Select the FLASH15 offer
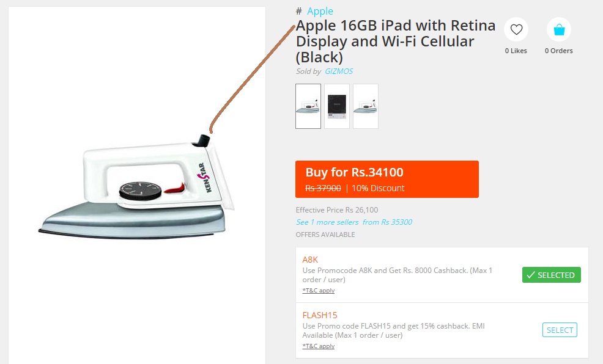This screenshot has height=364, width=603. (560, 330)
